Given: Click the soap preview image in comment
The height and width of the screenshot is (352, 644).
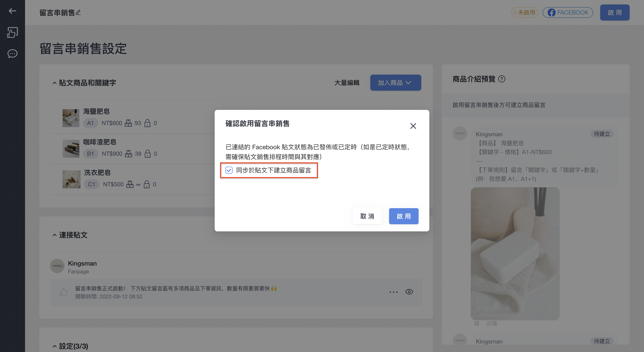Looking at the screenshot, I should [x=515, y=254].
